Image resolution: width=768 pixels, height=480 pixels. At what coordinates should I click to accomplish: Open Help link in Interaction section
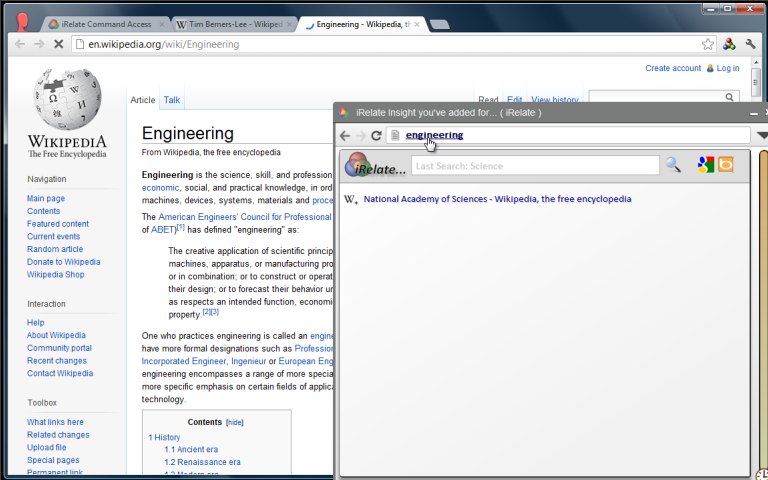[x=36, y=323]
